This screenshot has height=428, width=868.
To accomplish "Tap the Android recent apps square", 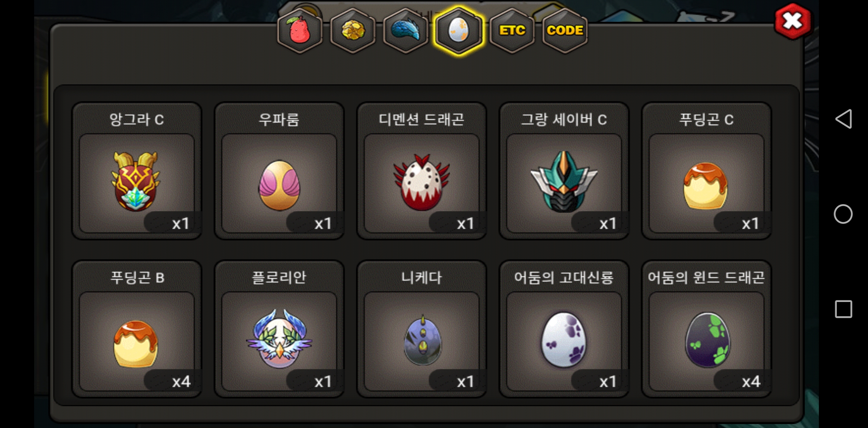I will [843, 309].
